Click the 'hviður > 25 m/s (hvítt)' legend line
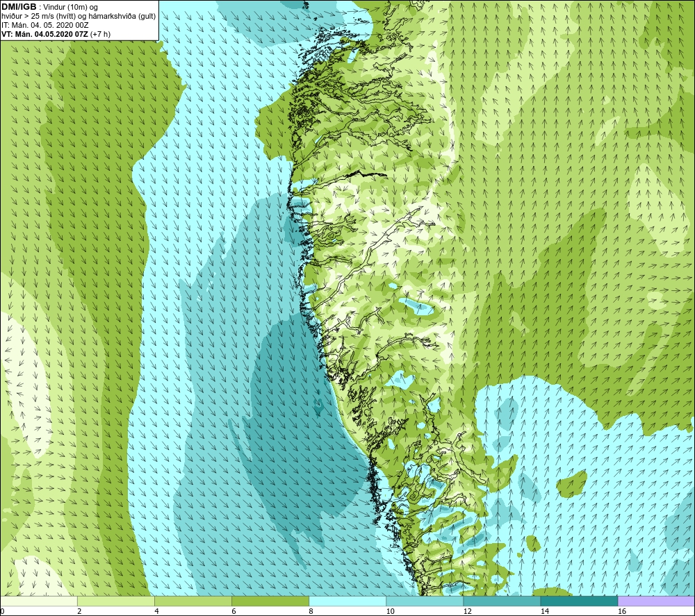Image resolution: width=695 pixels, height=616 pixels. (x=38, y=17)
